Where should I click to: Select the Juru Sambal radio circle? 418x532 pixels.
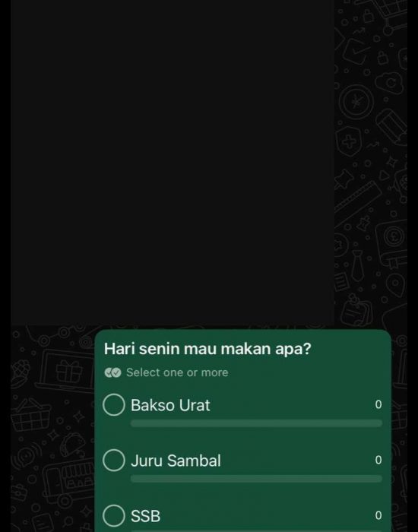[x=114, y=461]
